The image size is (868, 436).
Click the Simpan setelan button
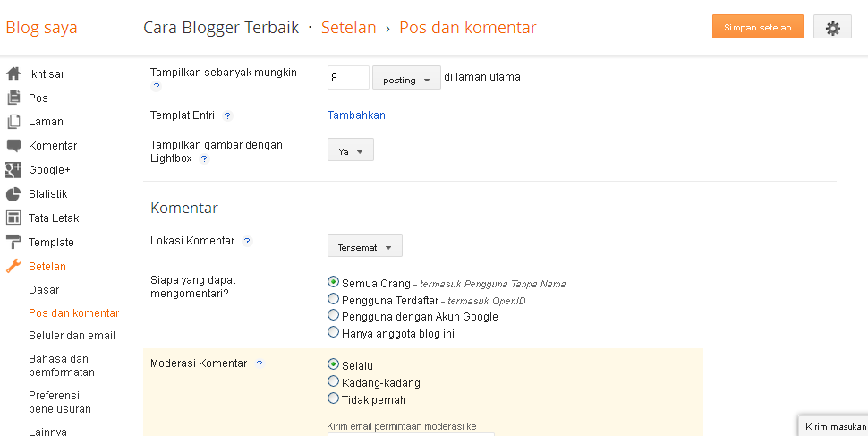757,27
